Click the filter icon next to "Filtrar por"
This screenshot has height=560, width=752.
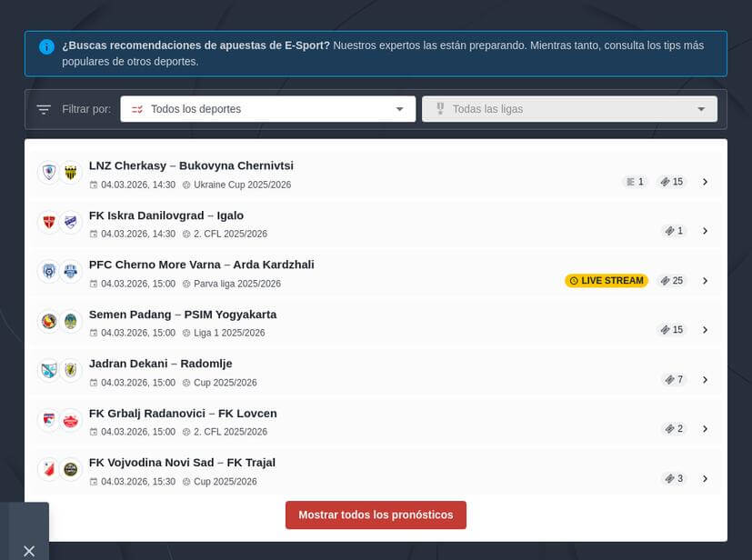point(44,108)
